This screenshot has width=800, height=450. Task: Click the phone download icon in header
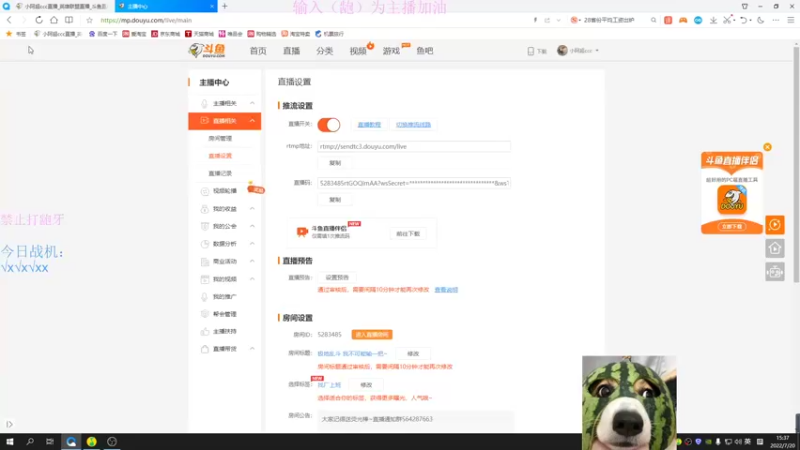pos(531,51)
